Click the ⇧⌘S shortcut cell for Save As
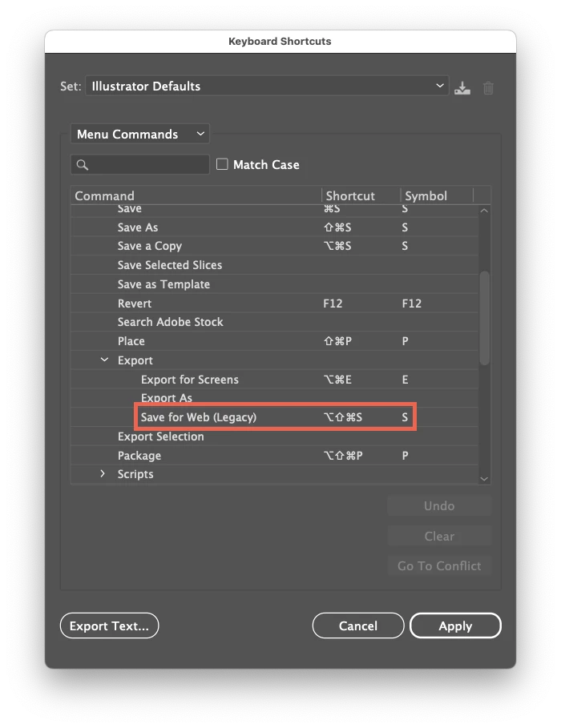 pyautogui.click(x=337, y=227)
